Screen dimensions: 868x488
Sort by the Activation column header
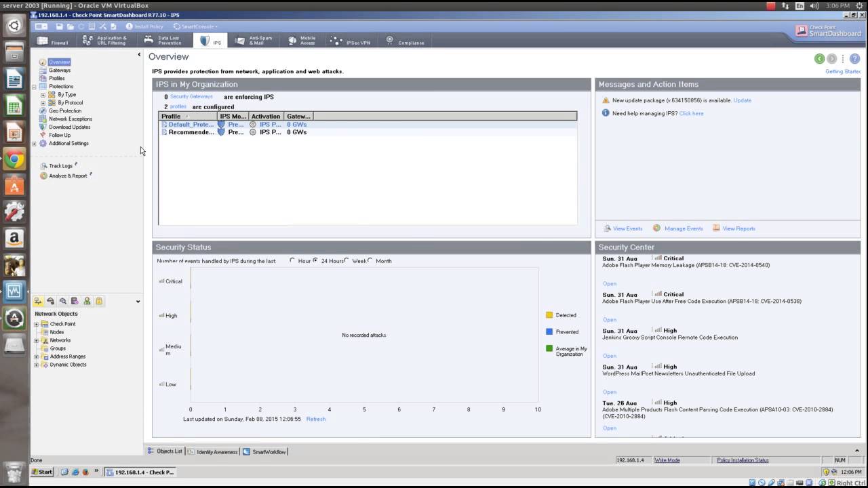tap(267, 116)
